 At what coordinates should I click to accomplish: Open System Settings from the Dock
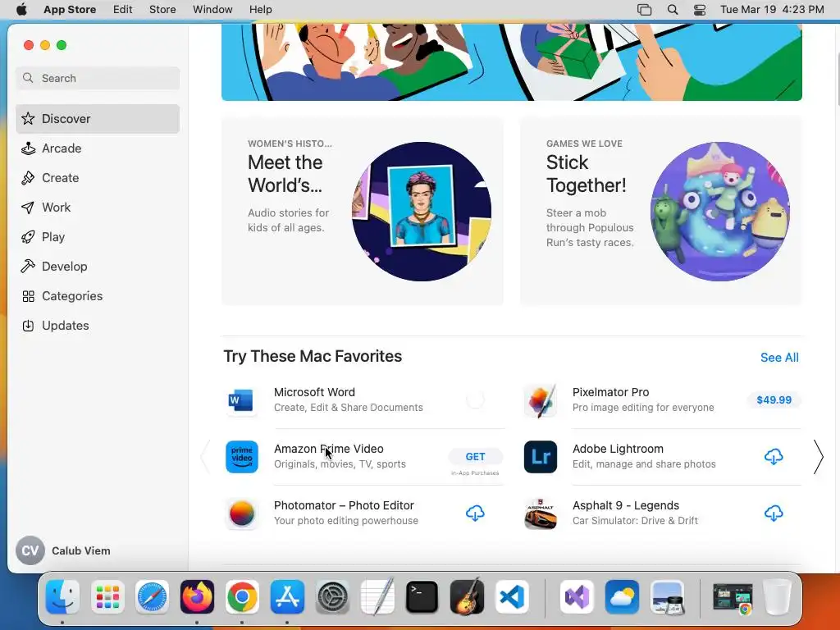pyautogui.click(x=332, y=597)
